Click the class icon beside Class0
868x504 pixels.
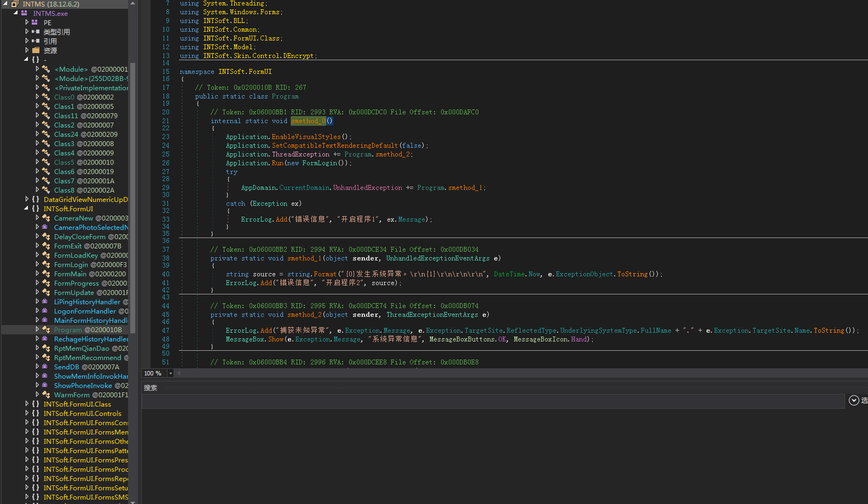point(46,97)
